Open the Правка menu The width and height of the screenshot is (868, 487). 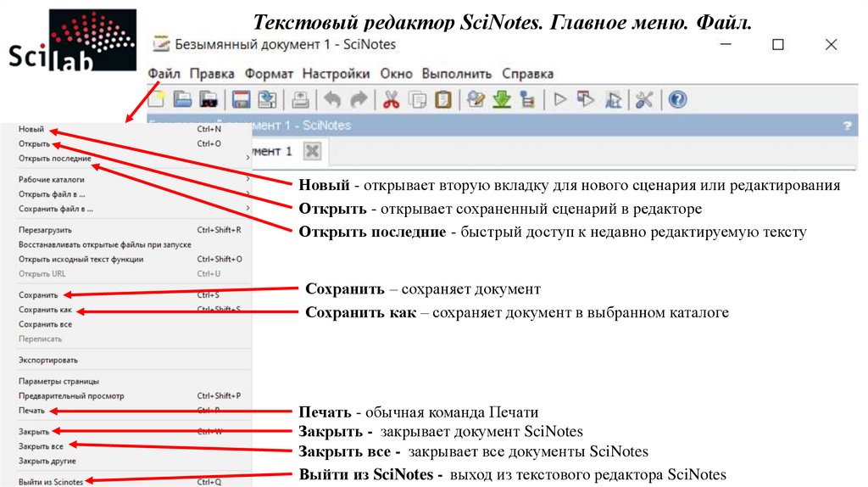212,74
